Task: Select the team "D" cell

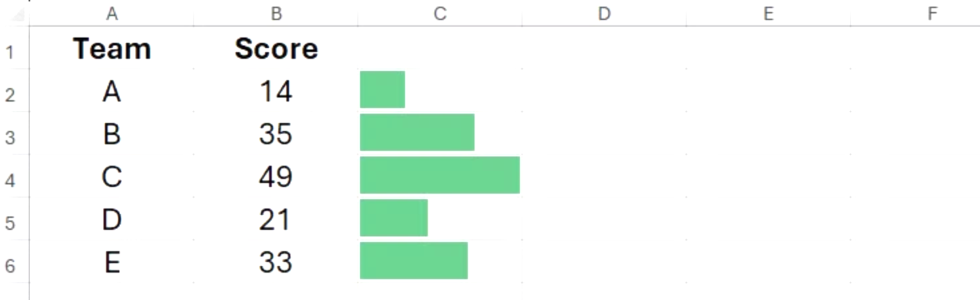Action: (111, 219)
